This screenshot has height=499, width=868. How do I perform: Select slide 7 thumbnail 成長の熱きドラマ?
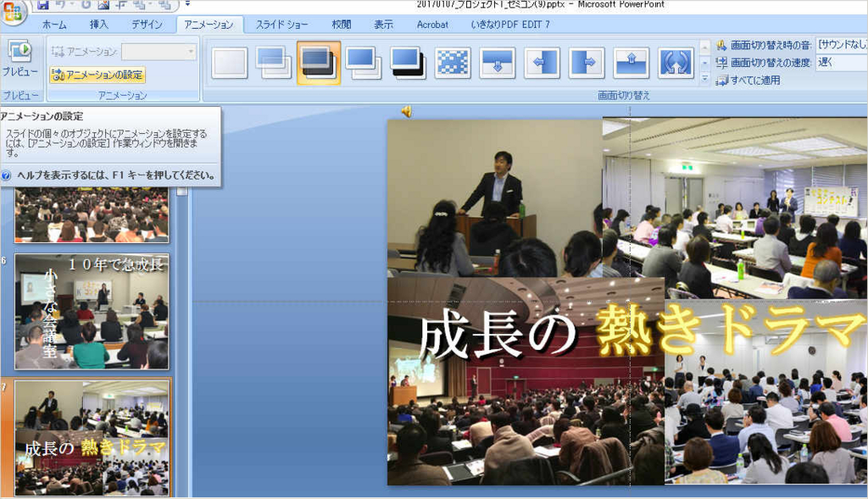[92, 438]
